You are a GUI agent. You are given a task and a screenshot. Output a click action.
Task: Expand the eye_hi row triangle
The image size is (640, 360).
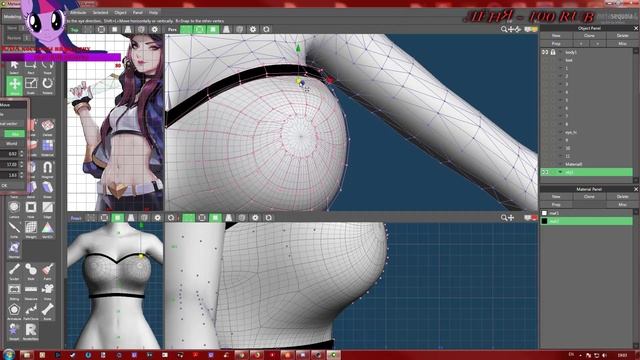click(560, 132)
